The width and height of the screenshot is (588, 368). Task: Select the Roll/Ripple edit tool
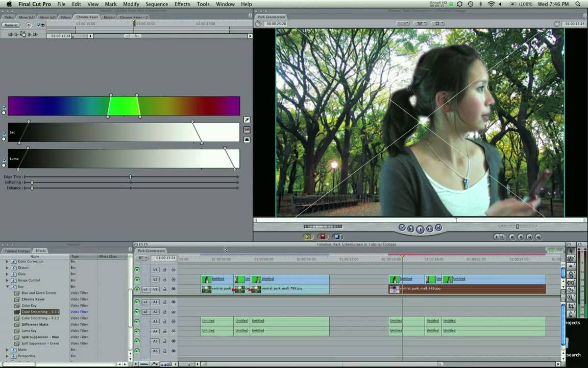coord(571,274)
